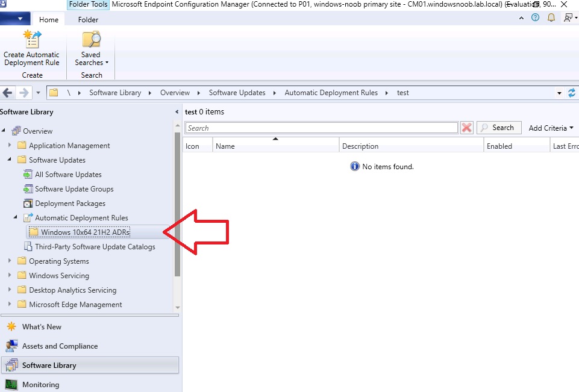
Task: Click the Search button
Action: pyautogui.click(x=499, y=128)
